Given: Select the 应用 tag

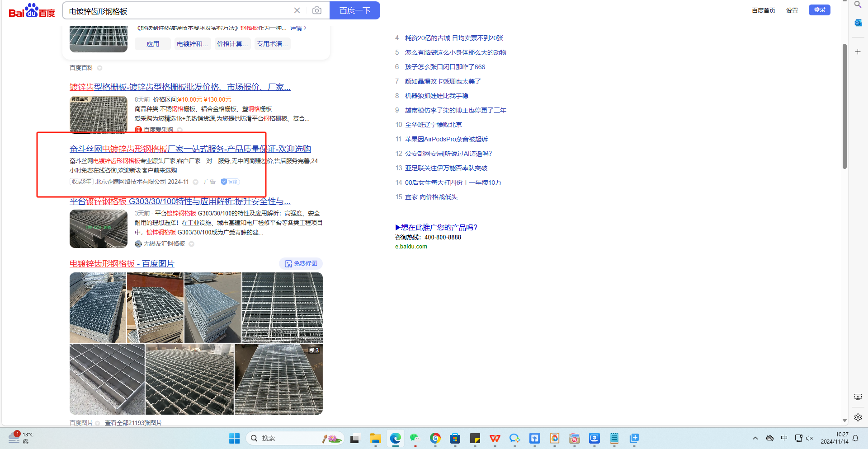Looking at the screenshot, I should coord(153,44).
